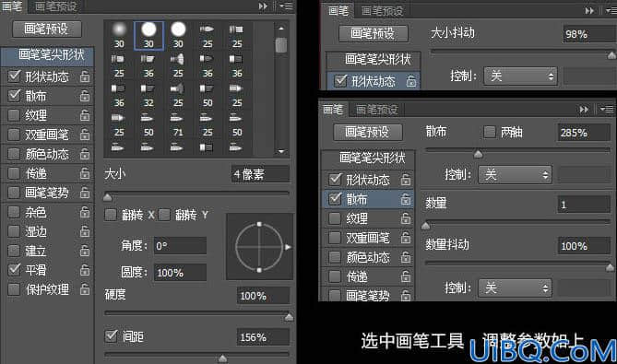This screenshot has height=364, width=617.
Task: Select the hard round 30 brush tip
Action: click(x=148, y=35)
